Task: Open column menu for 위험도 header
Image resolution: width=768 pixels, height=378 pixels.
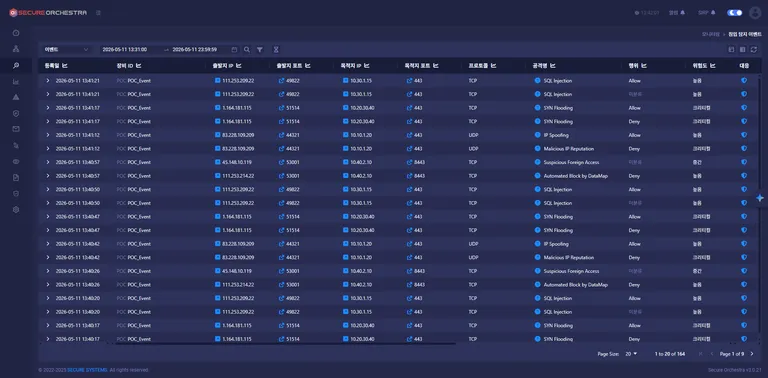Action: coord(713,65)
